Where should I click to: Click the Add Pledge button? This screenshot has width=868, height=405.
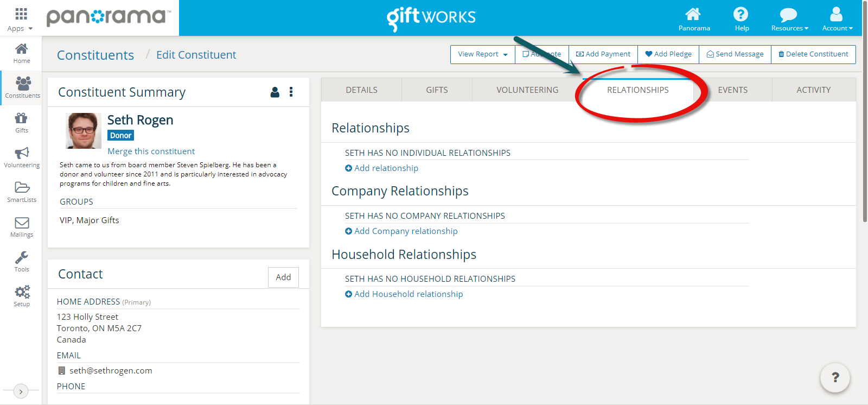coord(668,54)
